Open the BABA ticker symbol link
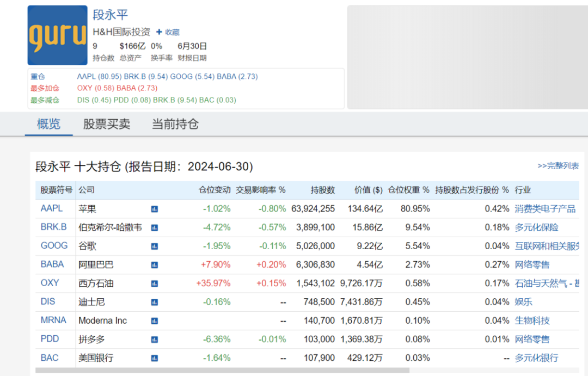 tap(52, 264)
